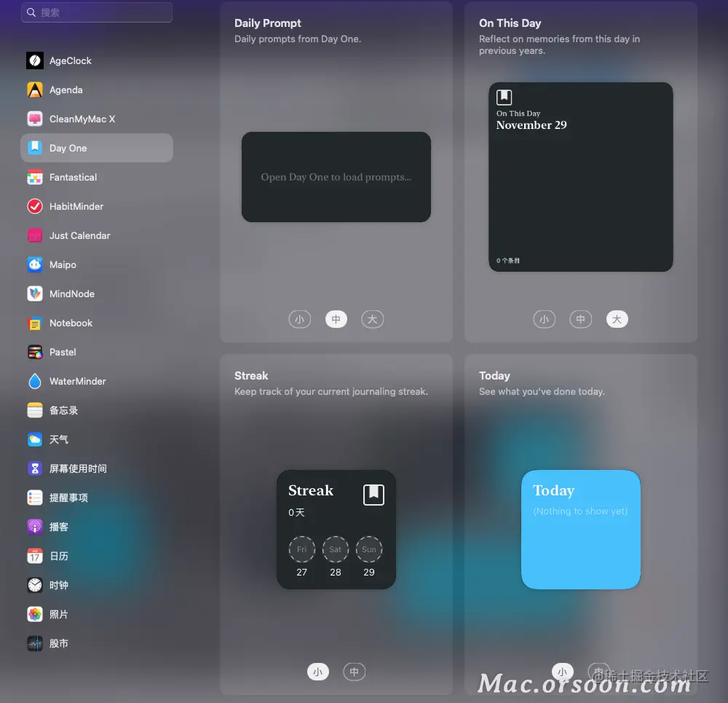Click the MindNode app icon
The height and width of the screenshot is (703, 728).
(x=35, y=294)
